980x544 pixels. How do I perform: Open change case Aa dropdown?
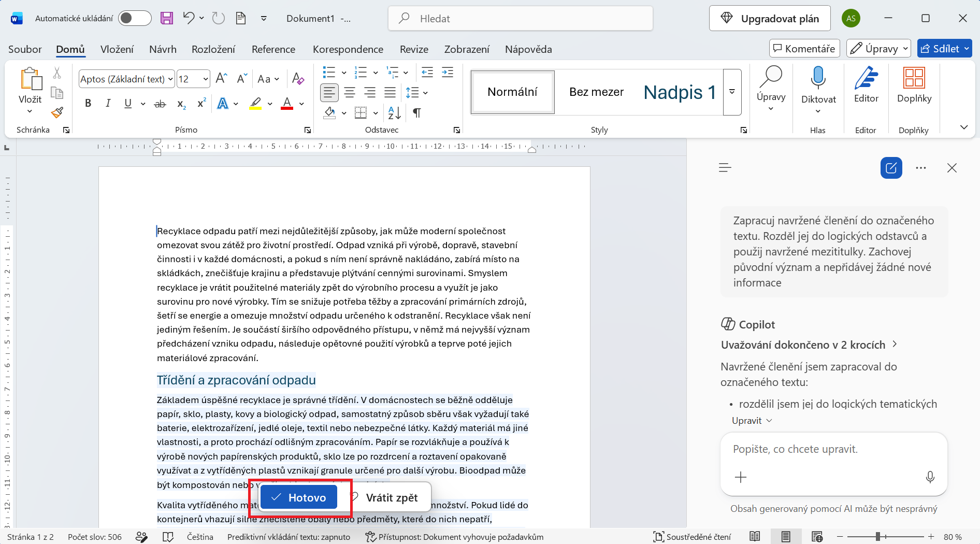268,79
